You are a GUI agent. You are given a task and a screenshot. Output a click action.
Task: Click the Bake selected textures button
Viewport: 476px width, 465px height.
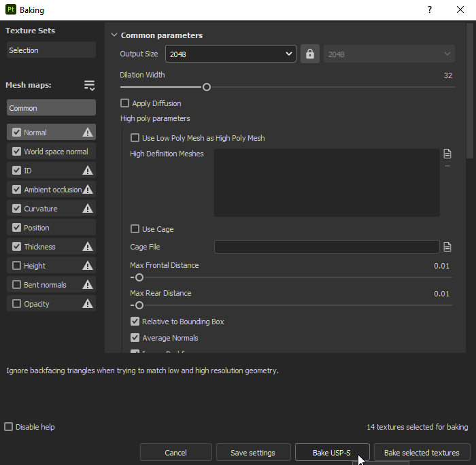[422, 453]
